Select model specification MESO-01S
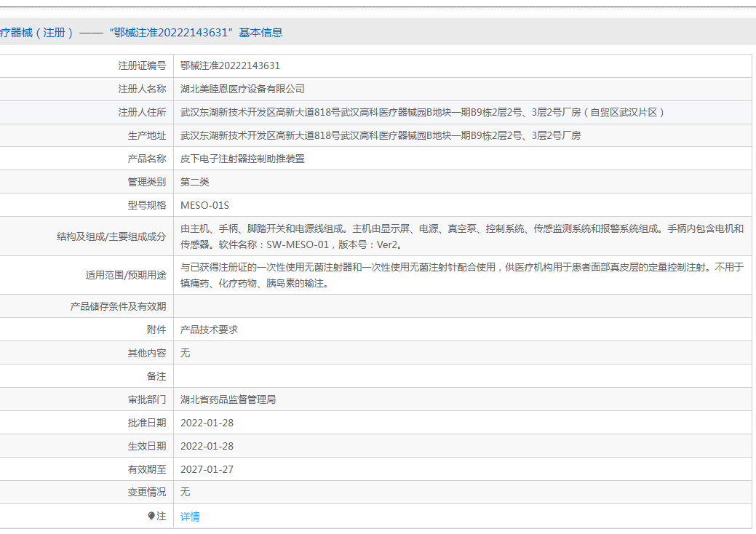This screenshot has width=756, height=534. [x=204, y=205]
